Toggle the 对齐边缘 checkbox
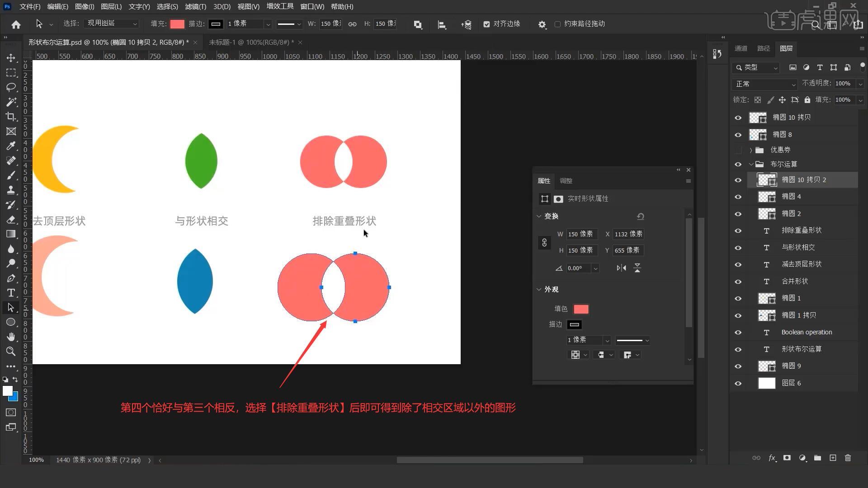Image resolution: width=868 pixels, height=488 pixels. coord(486,24)
